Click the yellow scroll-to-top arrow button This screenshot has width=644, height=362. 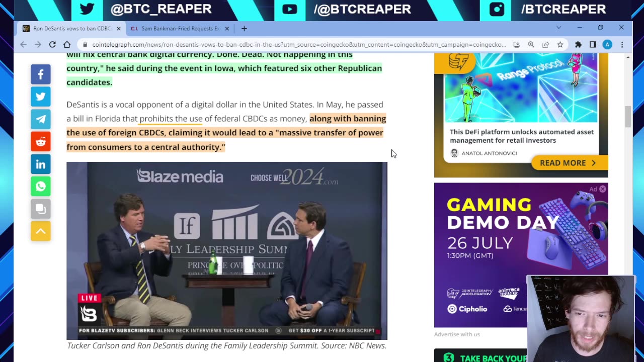tap(41, 231)
